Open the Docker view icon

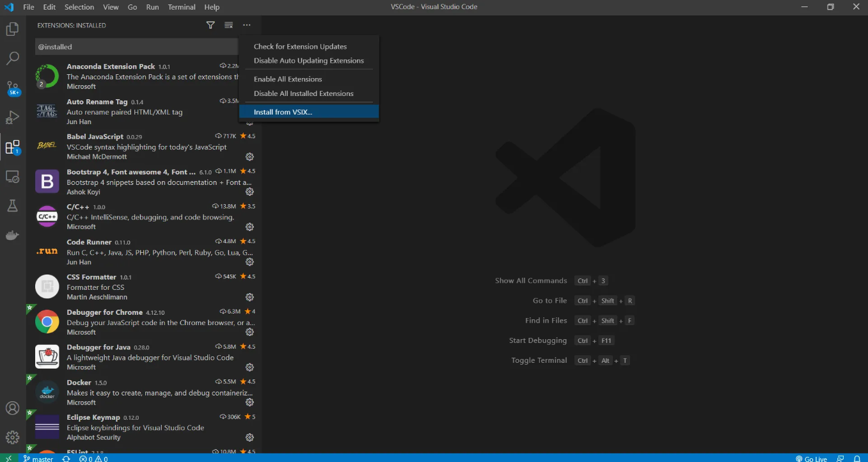(x=12, y=235)
